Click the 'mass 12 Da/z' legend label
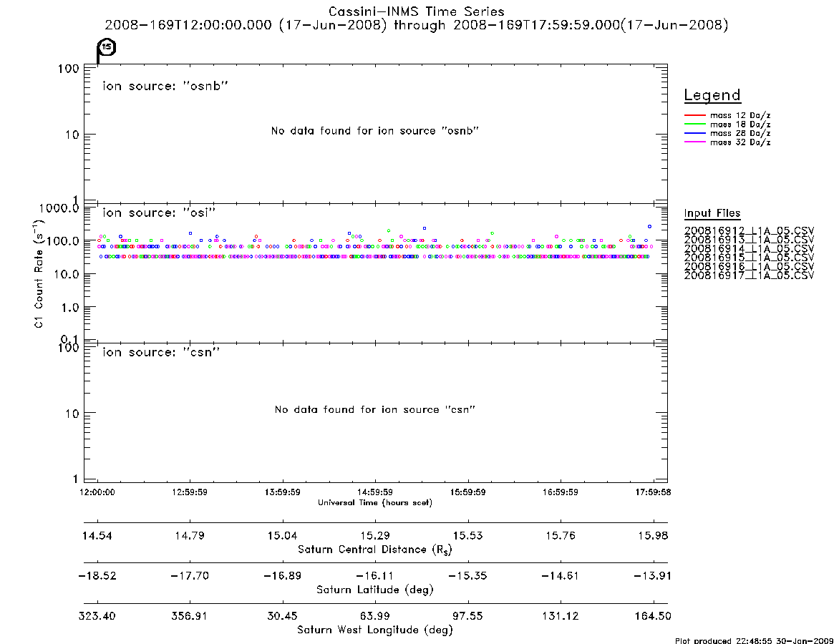834x644 pixels. (740, 115)
